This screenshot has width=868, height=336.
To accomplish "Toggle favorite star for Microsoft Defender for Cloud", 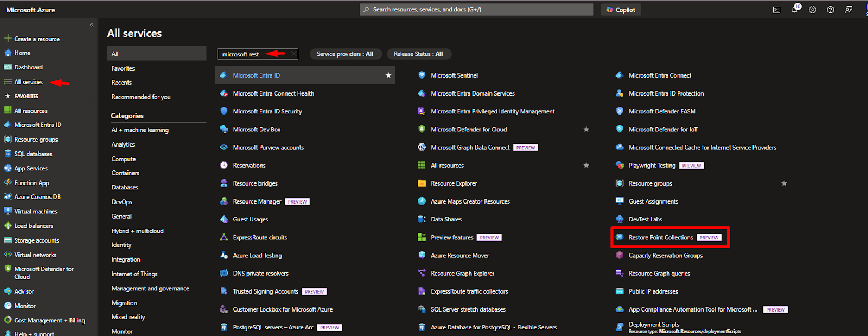I will click(x=586, y=129).
